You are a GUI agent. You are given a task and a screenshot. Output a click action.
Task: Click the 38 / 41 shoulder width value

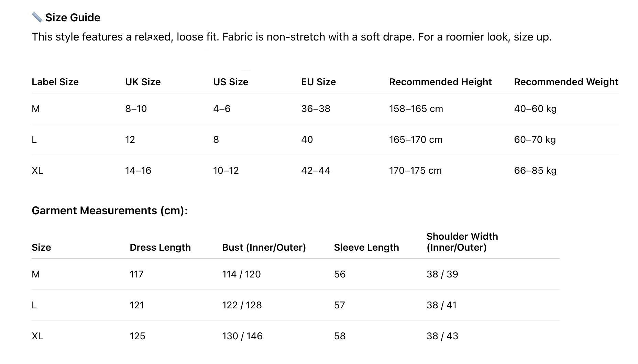coord(441,305)
